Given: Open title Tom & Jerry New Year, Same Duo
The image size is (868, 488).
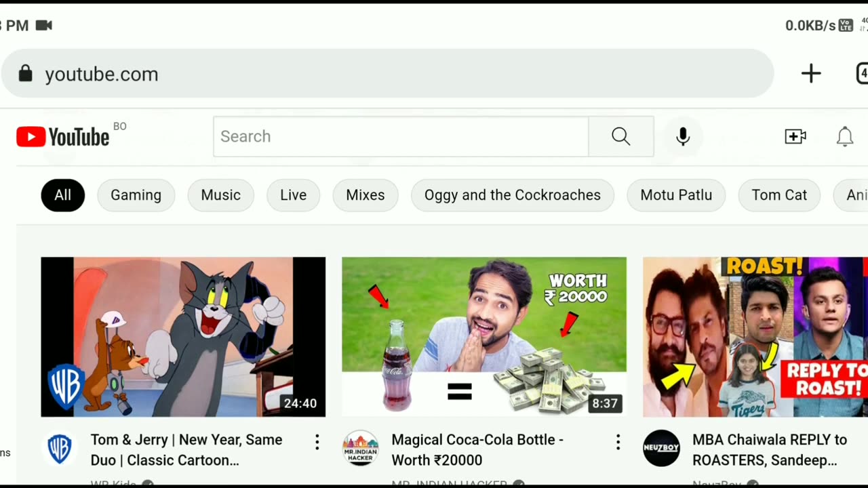Looking at the screenshot, I should [186, 450].
